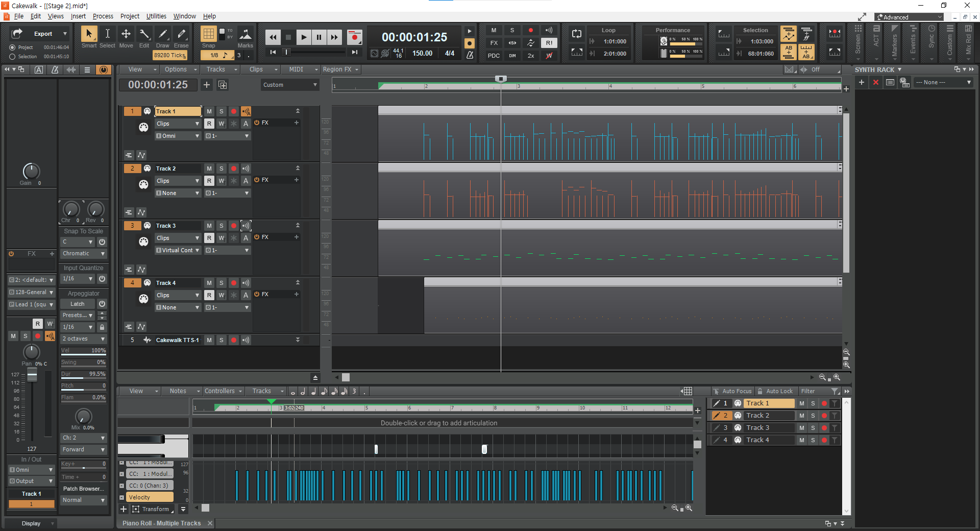980x531 pixels.
Task: Open the Advanced workspace dropdown
Action: tap(910, 17)
